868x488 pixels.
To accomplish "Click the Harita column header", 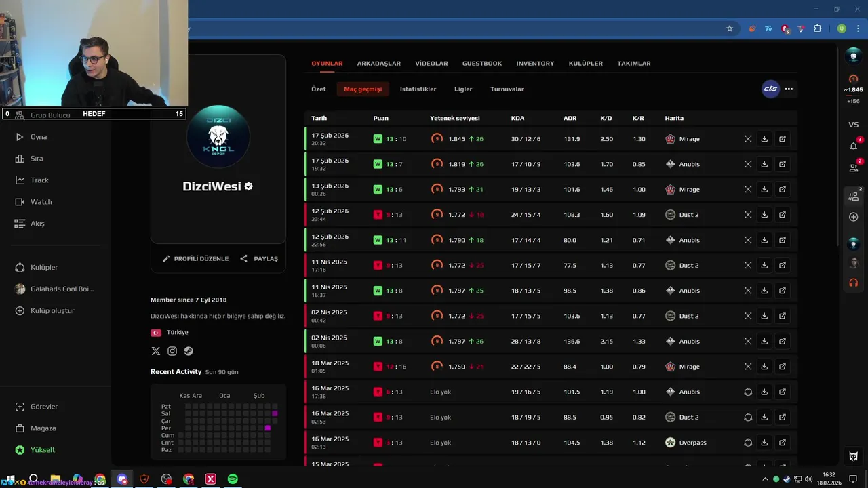I will pos(674,119).
